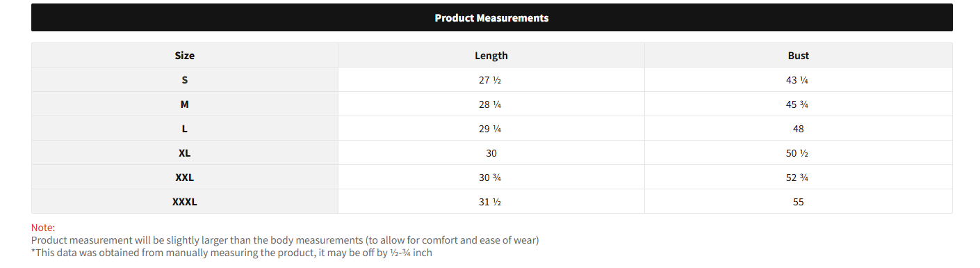Click the L size row label
Image resolution: width=980 pixels, height=268 pixels.
(x=185, y=129)
